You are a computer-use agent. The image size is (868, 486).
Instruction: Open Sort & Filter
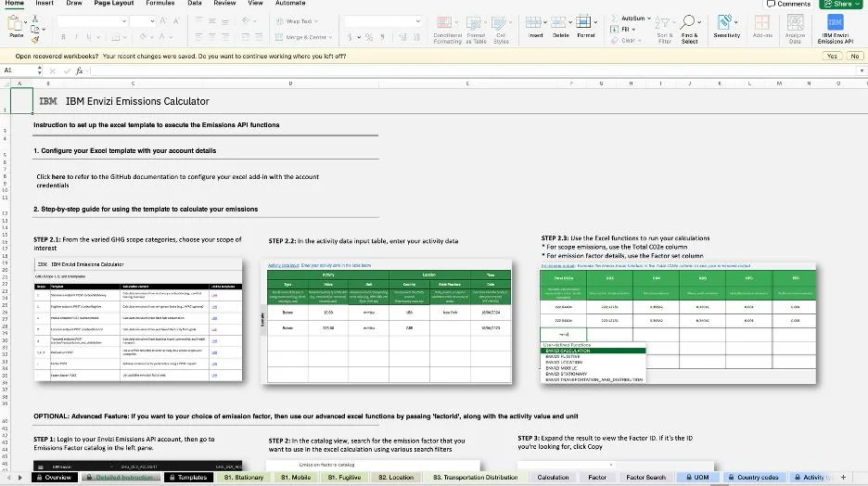[664, 30]
